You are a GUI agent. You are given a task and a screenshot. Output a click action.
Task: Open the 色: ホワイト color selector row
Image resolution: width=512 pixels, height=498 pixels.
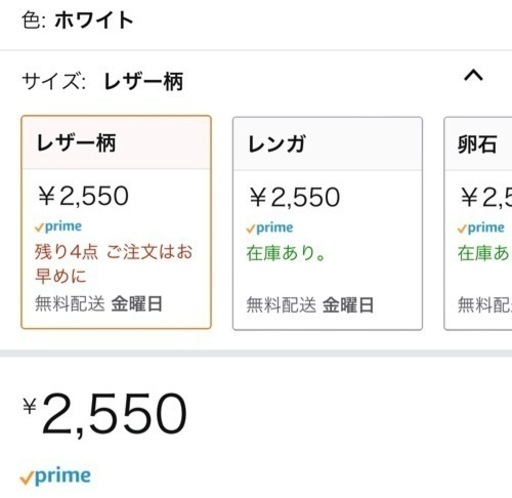click(256, 21)
